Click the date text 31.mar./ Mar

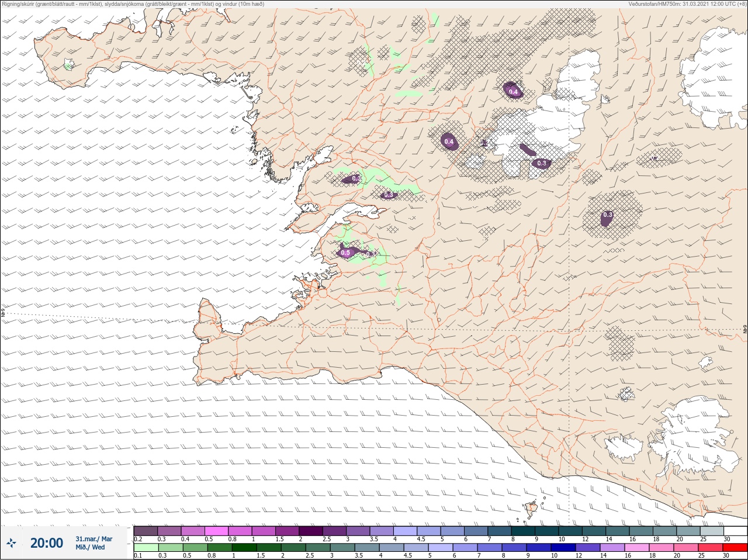(x=93, y=539)
